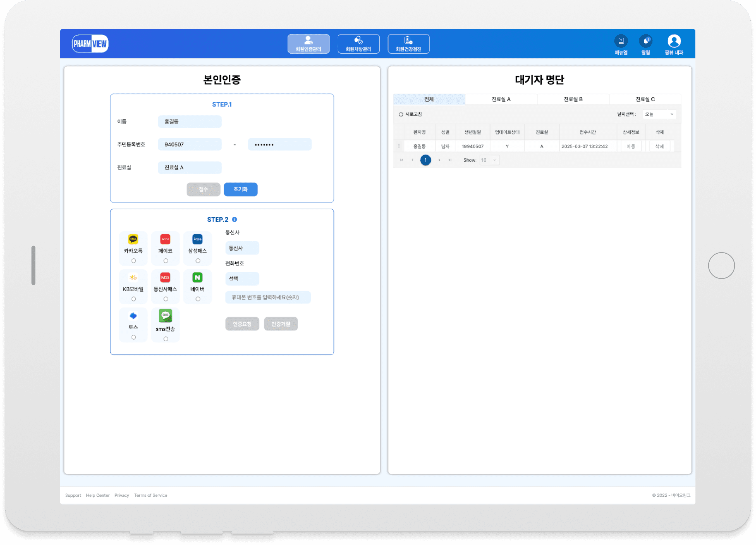Open the 회원인증관리 menu
The width and height of the screenshot is (756, 545).
coord(309,44)
